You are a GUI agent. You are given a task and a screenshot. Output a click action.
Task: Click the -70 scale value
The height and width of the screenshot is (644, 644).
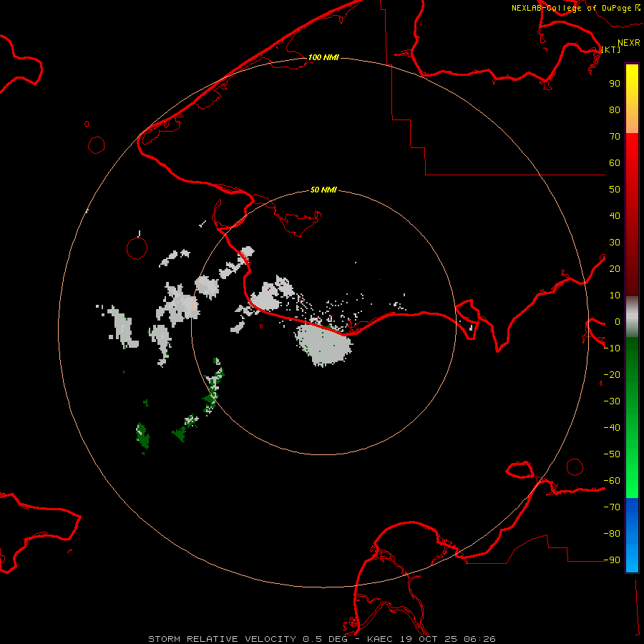coord(612,507)
